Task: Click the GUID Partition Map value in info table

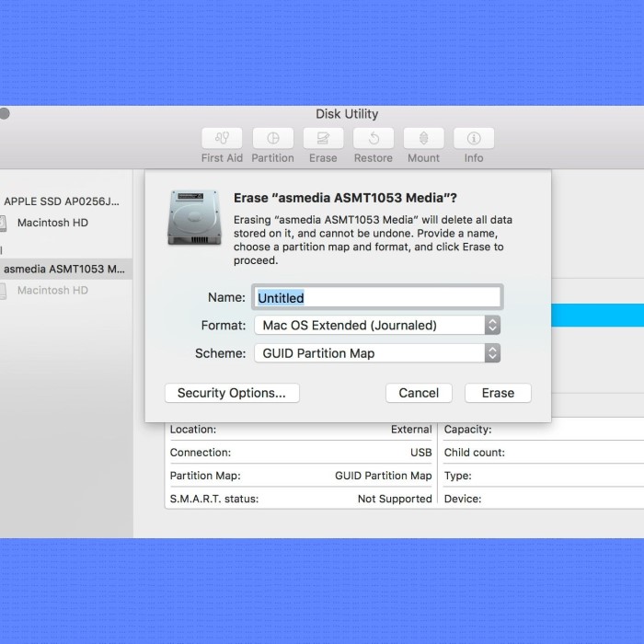Action: tap(384, 476)
